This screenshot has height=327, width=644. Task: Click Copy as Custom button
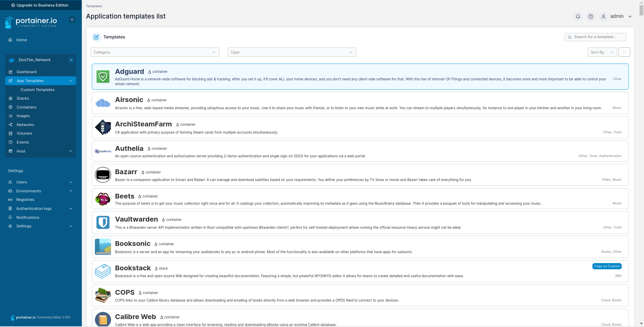(607, 266)
